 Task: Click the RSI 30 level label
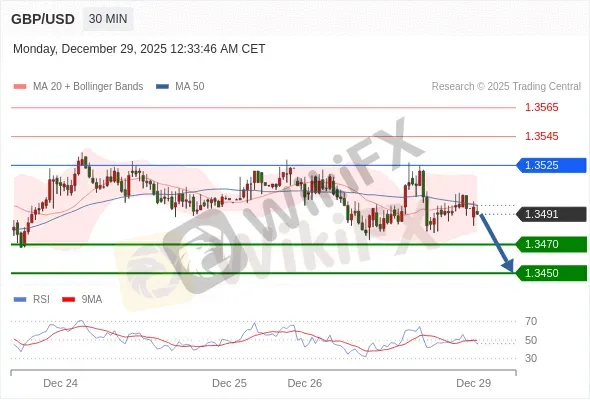click(531, 358)
